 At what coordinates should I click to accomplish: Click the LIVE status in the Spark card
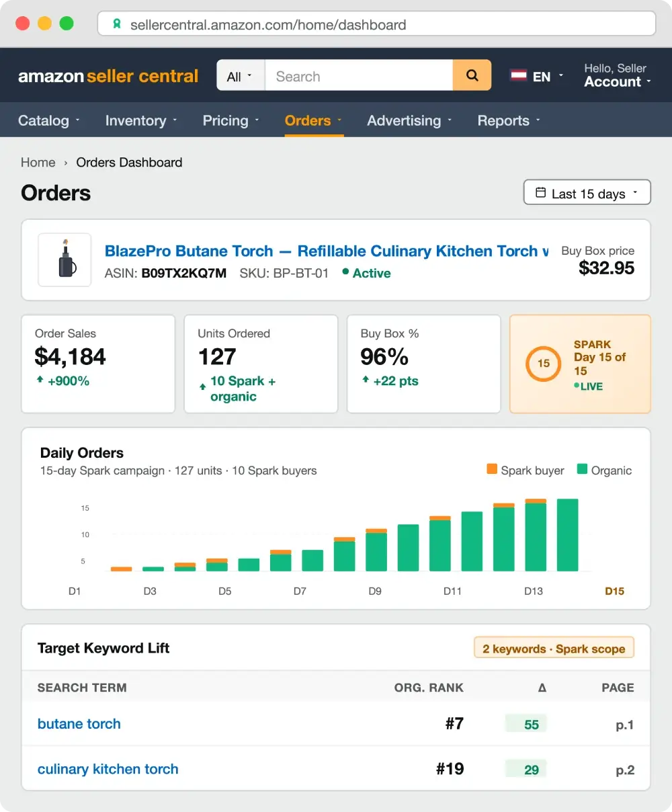588,386
